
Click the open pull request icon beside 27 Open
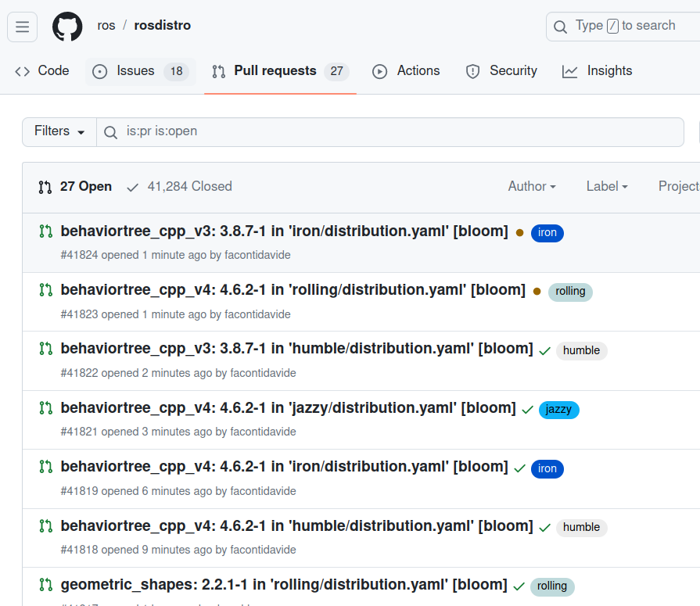click(45, 187)
